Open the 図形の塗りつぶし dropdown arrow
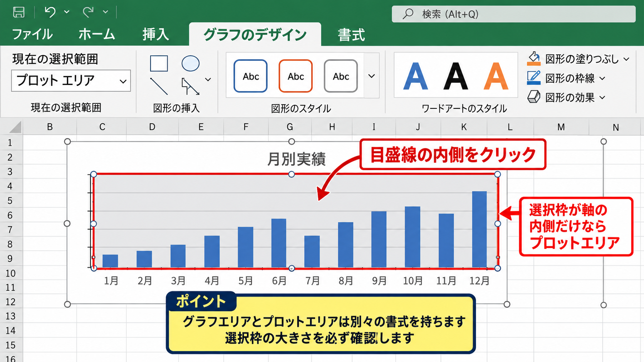The image size is (644, 362). click(626, 59)
